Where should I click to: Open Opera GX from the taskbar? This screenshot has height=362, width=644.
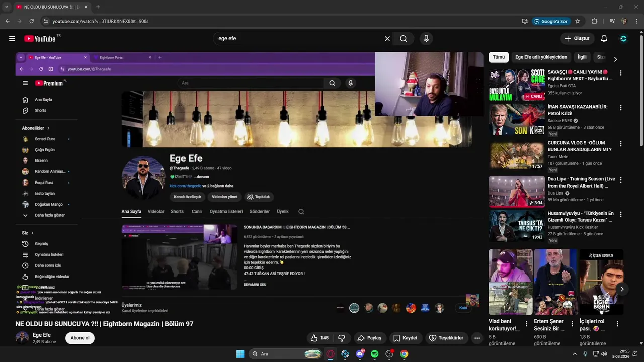331,354
